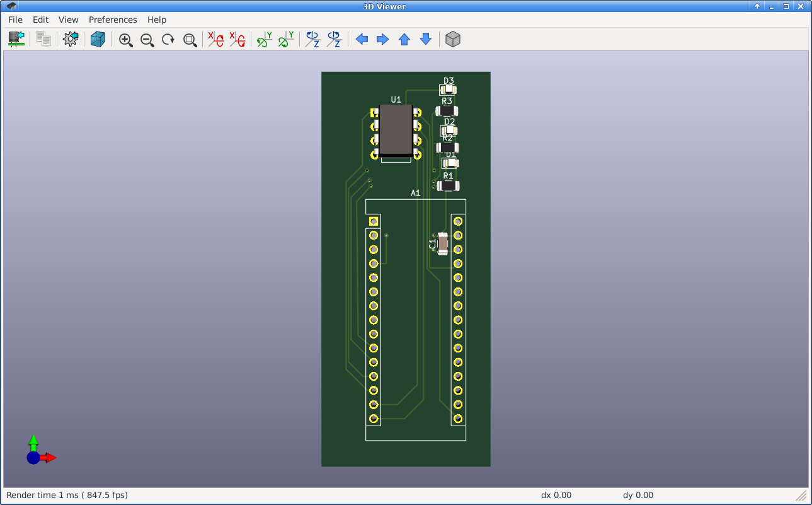
Task: Move board right with blue arrow
Action: 382,40
